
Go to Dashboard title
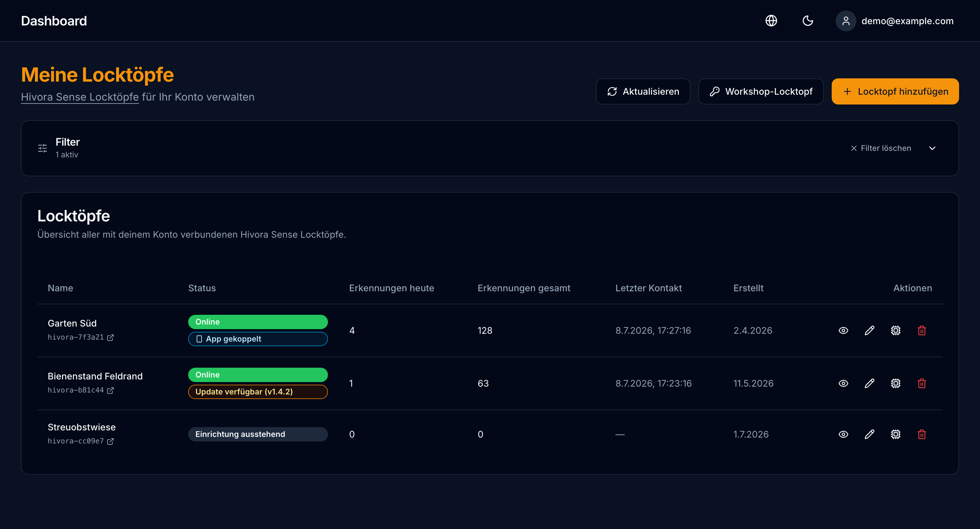(x=54, y=21)
